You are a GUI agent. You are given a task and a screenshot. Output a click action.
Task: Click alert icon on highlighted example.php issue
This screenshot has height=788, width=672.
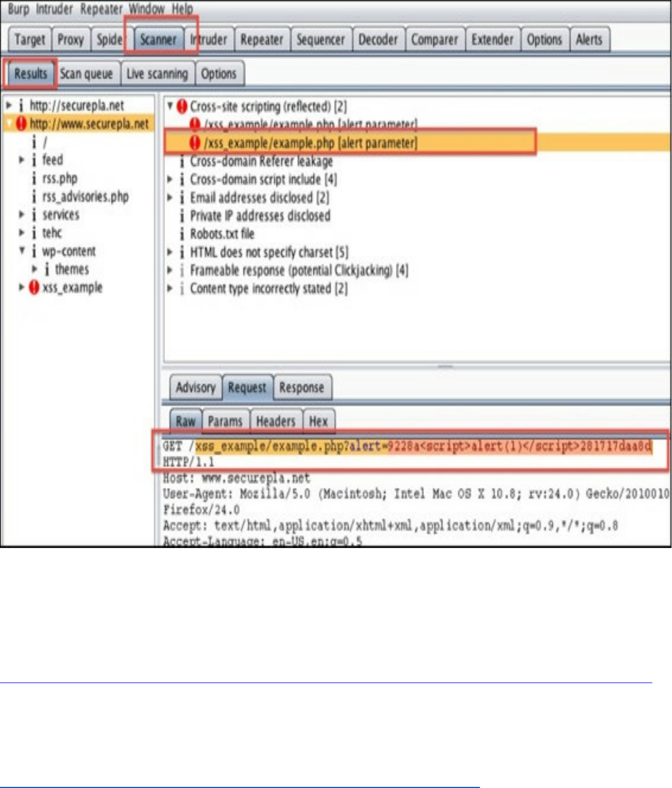[195, 143]
